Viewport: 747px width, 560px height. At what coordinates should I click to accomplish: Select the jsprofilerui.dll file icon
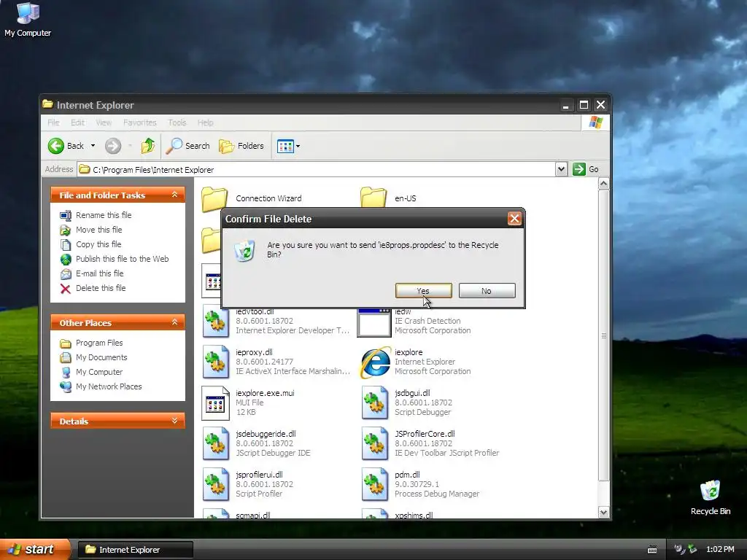215,484
